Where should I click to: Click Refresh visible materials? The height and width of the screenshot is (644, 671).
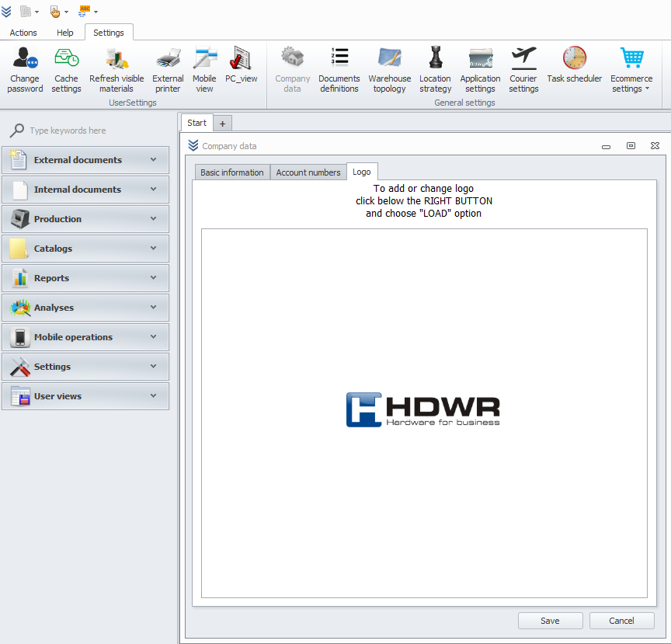pyautogui.click(x=116, y=70)
